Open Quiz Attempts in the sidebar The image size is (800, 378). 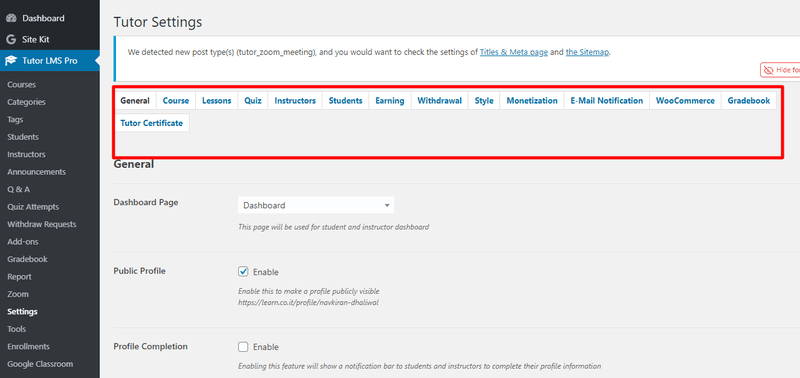pos(33,207)
